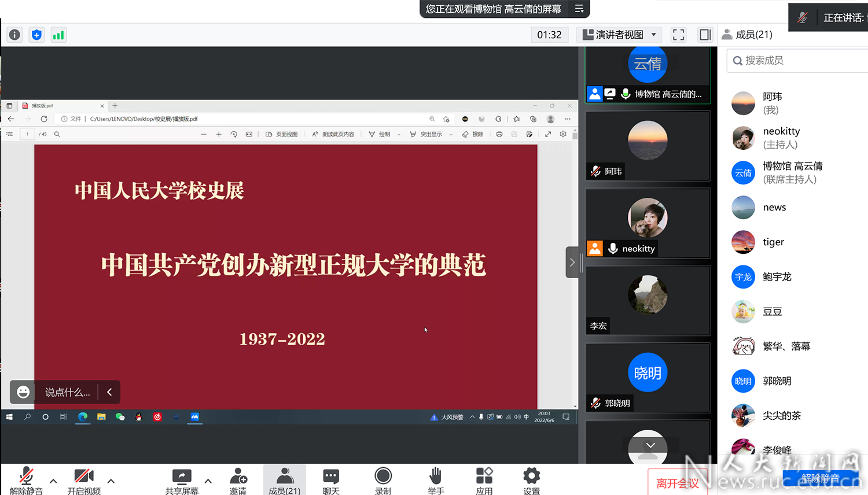This screenshot has width=868, height=495.
Task: Unmute microphone in bottom toolbar
Action: [x=26, y=481]
